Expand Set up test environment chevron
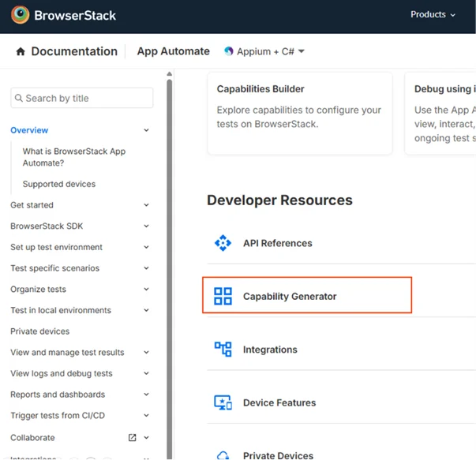 tap(146, 247)
